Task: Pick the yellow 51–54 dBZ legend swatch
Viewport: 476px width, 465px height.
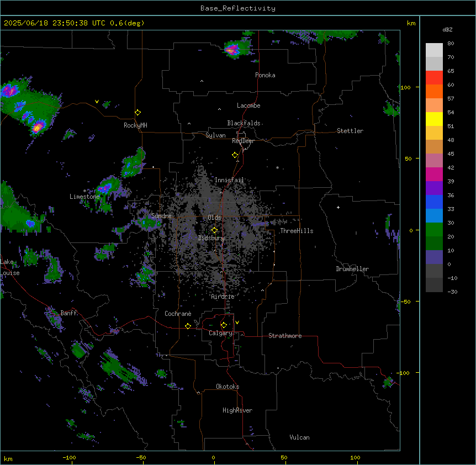Action: click(x=434, y=119)
